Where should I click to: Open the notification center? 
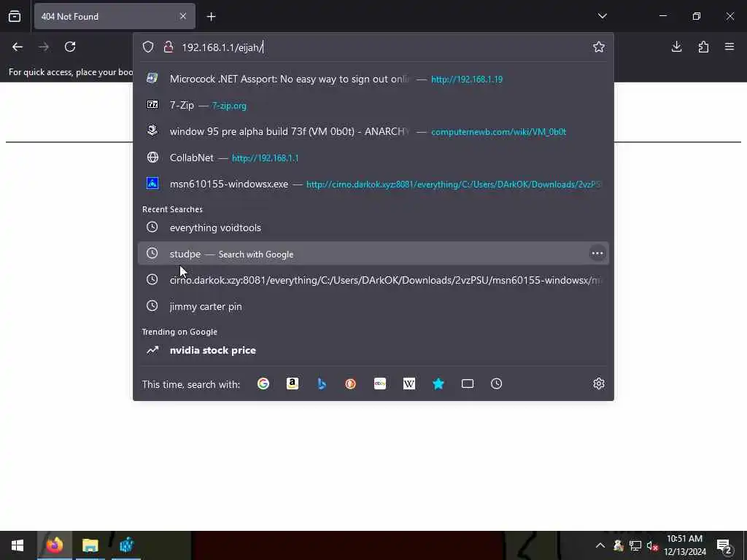pyautogui.click(x=724, y=546)
